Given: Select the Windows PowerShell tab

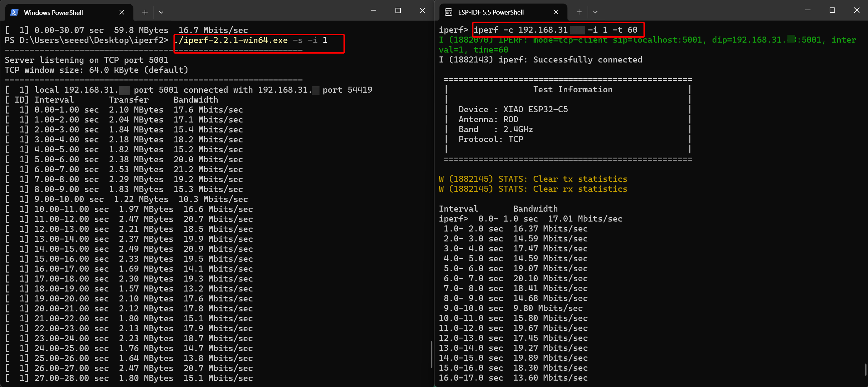Looking at the screenshot, I should click(x=53, y=12).
